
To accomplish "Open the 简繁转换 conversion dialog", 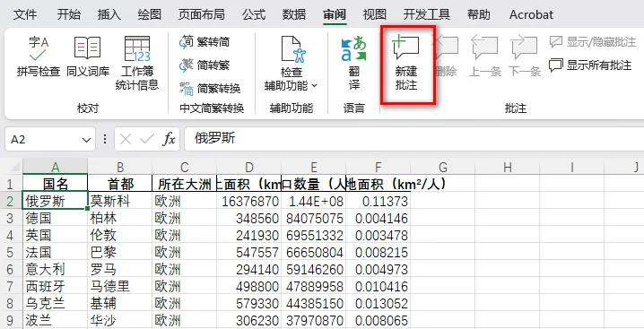I will [x=210, y=89].
